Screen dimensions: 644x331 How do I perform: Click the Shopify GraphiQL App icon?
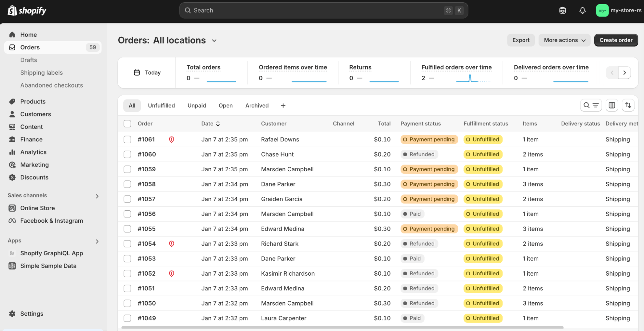point(12,253)
